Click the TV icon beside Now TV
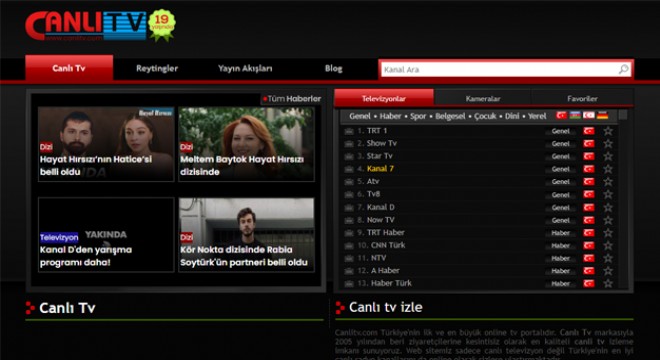660x360 pixels. pyautogui.click(x=349, y=220)
